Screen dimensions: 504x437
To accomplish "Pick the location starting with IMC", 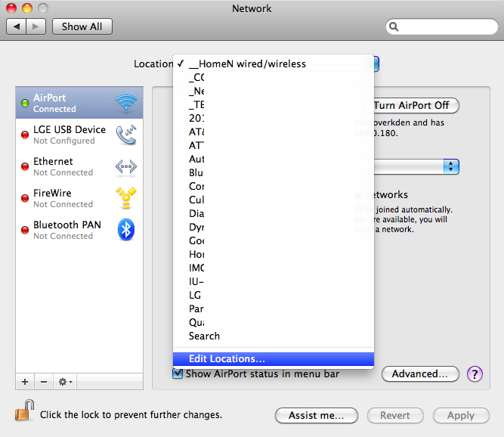I will coord(274,268).
